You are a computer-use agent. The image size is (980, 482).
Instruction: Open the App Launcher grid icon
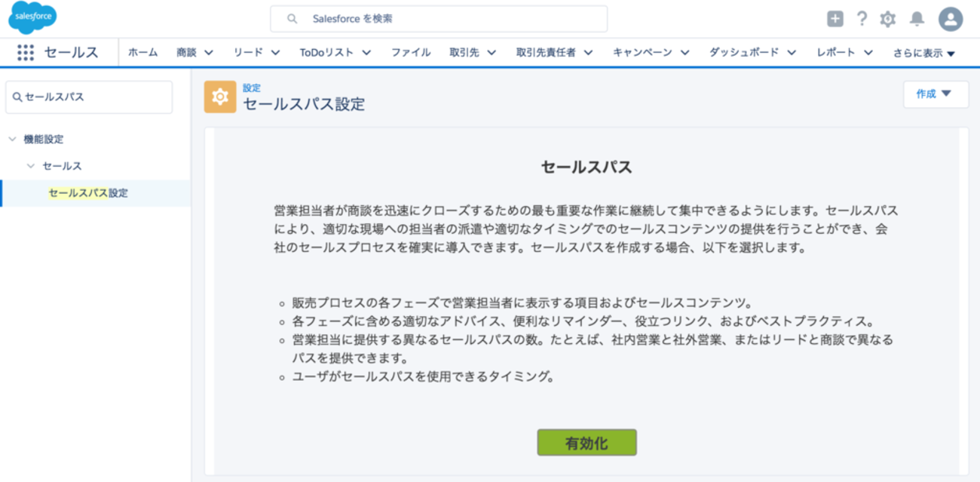(26, 52)
